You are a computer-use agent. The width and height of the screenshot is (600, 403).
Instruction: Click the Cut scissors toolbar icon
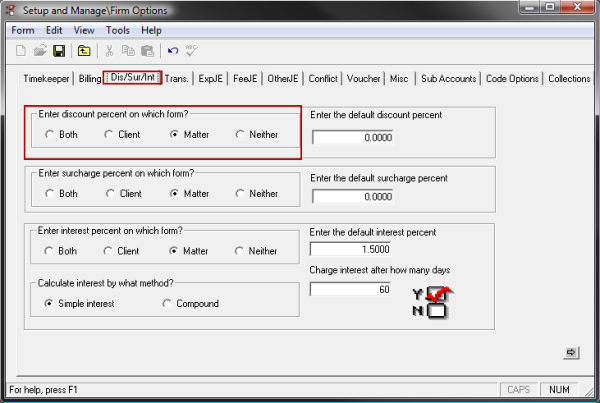click(x=110, y=51)
